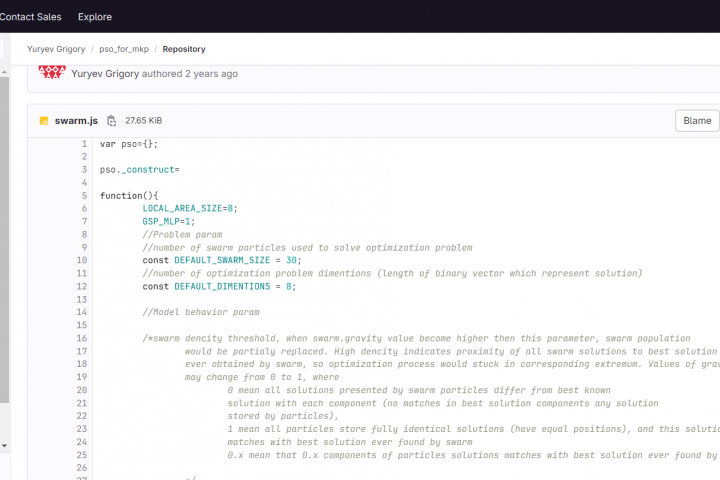
Task: Click the sidebar scrollbar down arrow
Action: click(x=5, y=445)
